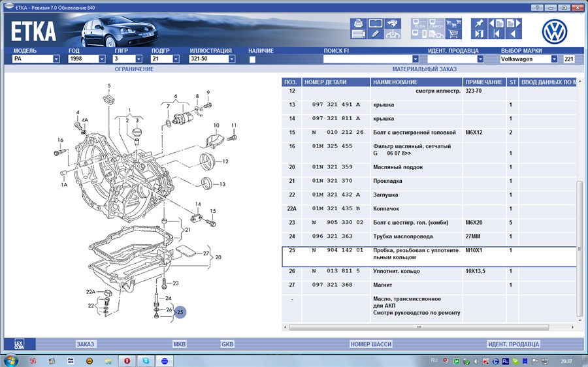Viewport: 588px width, 367px height.
Task: Select highlighted callout 25 in diagram
Action: pos(180,312)
